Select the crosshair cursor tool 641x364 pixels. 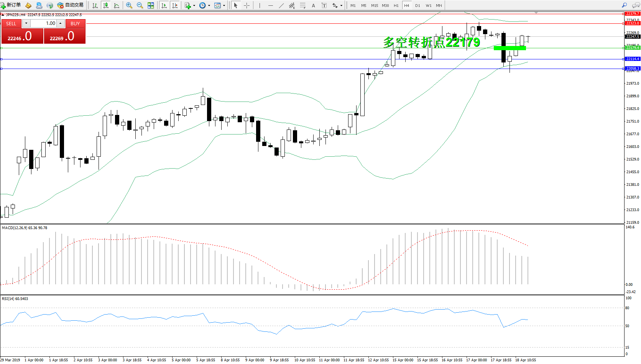pos(247,5)
